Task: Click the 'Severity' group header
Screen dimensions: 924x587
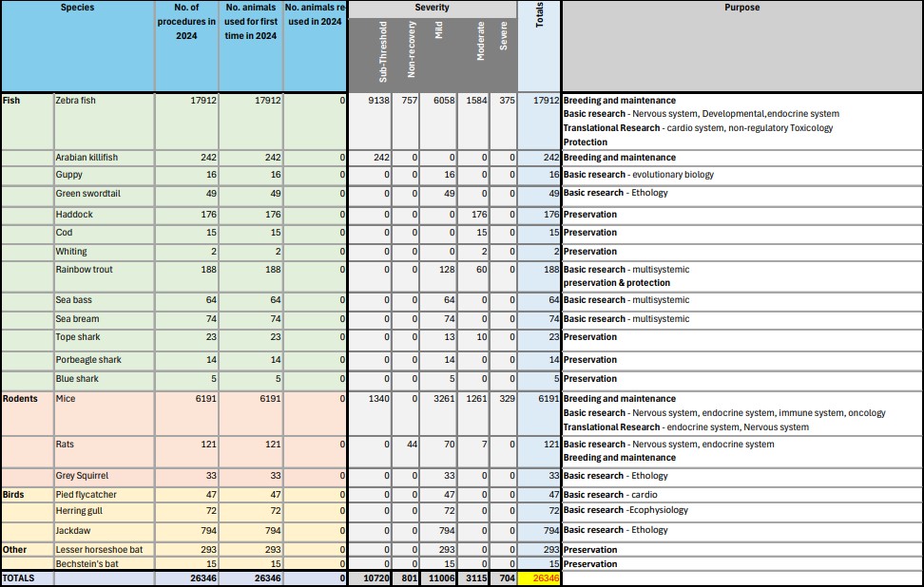Action: (x=432, y=8)
